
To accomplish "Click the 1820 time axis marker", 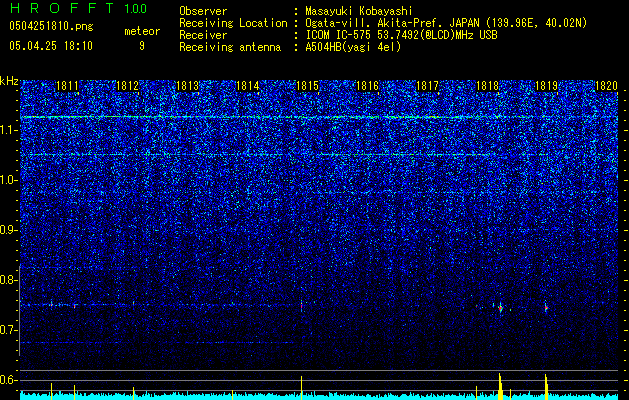I will point(607,86).
